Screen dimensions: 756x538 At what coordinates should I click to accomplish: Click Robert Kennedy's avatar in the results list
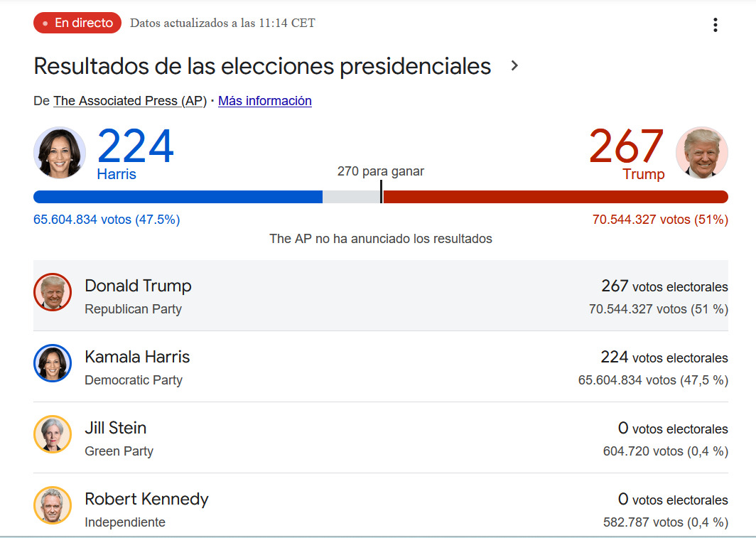tap(53, 505)
